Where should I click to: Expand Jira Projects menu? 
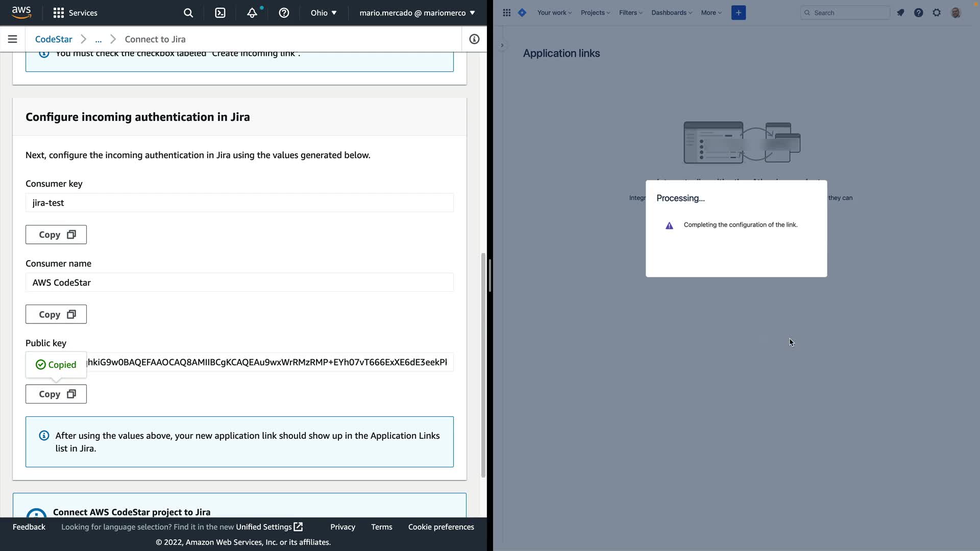(595, 13)
